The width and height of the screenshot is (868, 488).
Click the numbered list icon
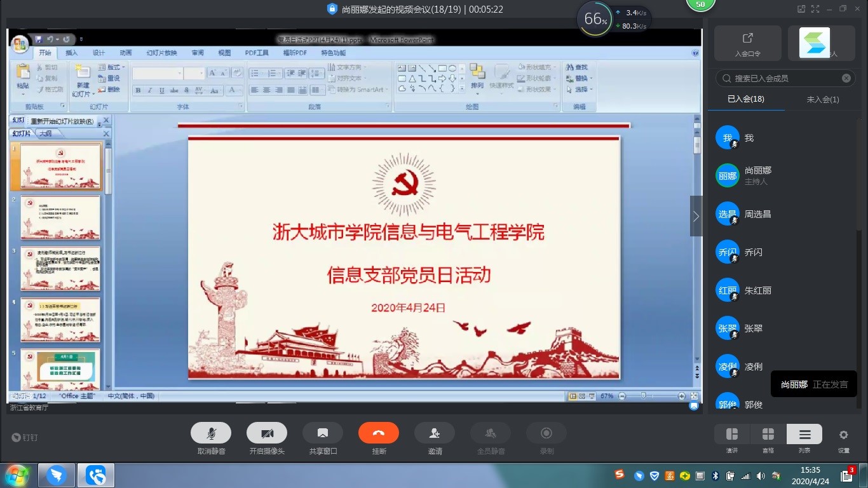[x=272, y=73]
